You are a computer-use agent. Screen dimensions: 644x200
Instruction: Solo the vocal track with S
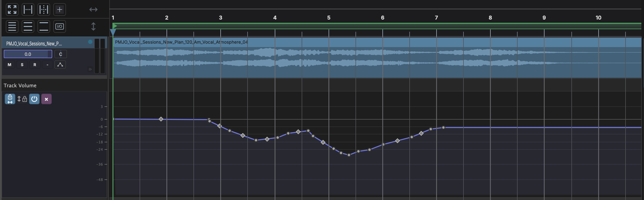[22, 65]
